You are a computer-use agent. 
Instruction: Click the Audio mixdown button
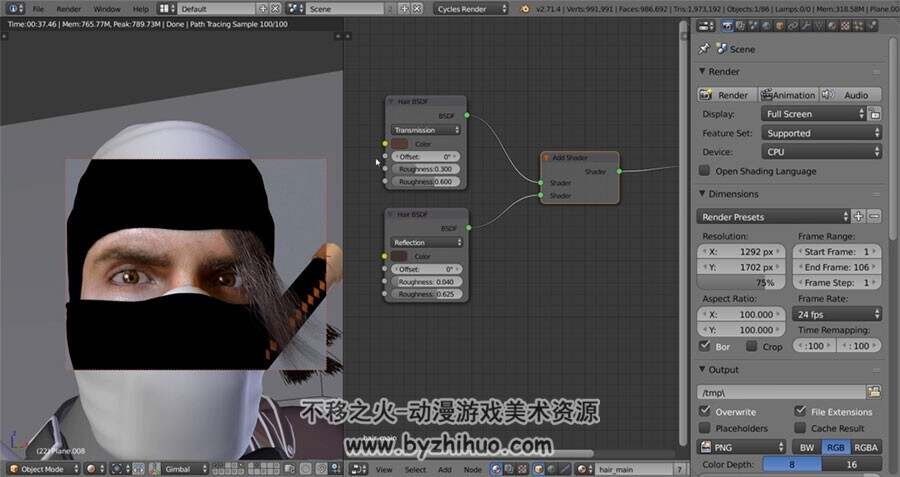[x=851, y=95]
